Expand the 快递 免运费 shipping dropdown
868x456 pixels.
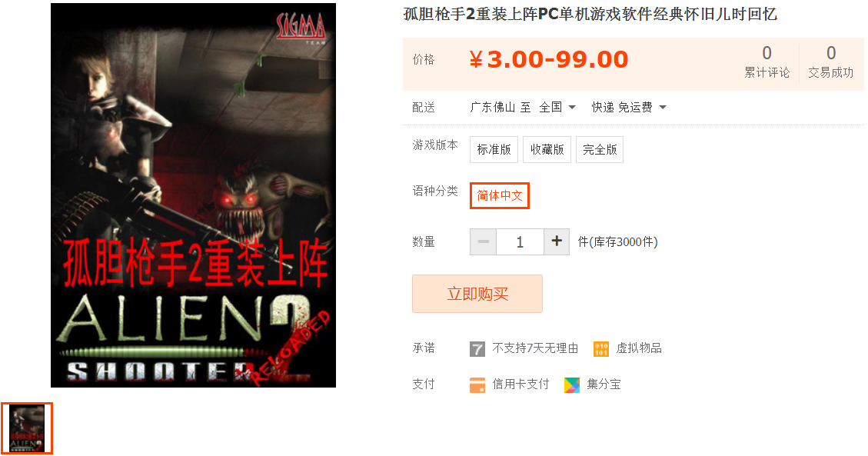pyautogui.click(x=629, y=107)
